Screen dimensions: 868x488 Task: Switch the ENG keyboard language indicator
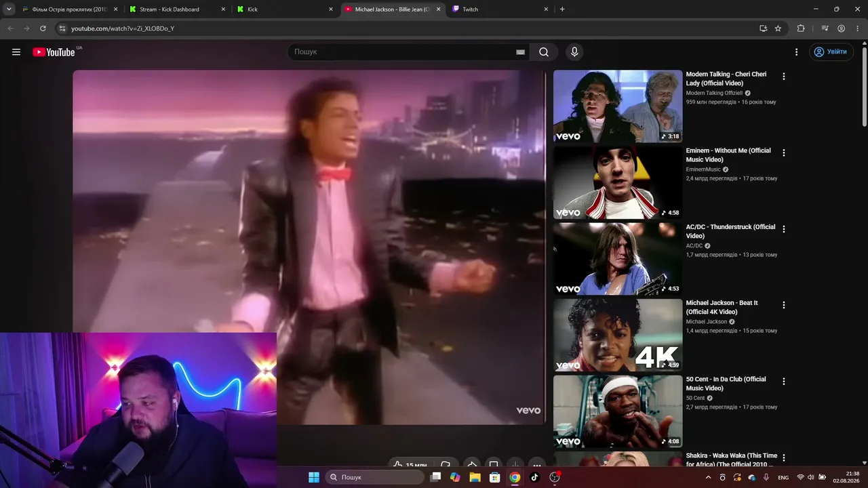pos(783,477)
